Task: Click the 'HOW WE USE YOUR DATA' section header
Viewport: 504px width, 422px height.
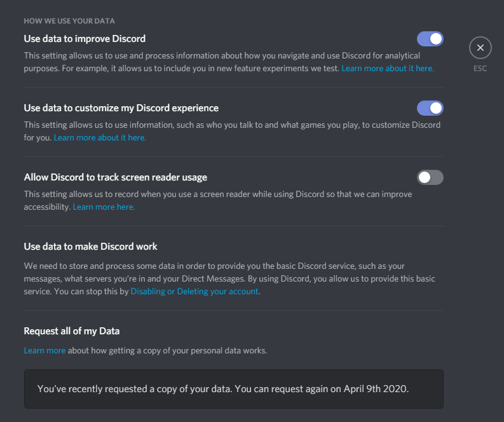Action: [69, 21]
